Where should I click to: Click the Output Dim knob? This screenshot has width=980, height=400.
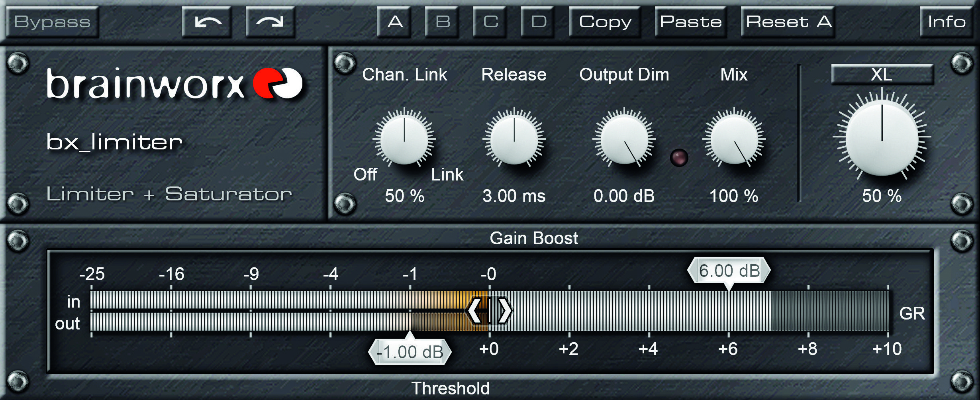pyautogui.click(x=624, y=139)
